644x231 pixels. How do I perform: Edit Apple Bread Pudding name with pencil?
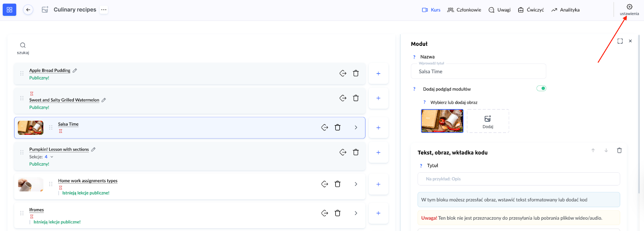click(x=75, y=70)
